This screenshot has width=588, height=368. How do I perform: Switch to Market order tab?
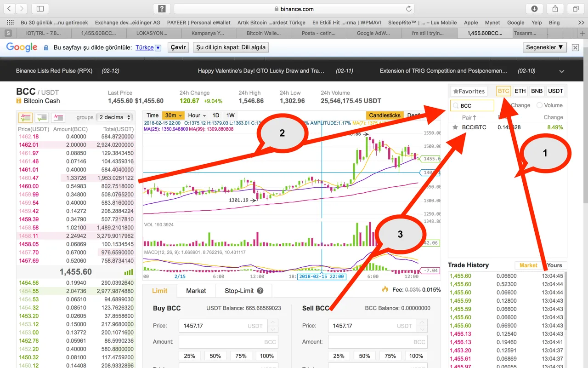pyautogui.click(x=196, y=291)
